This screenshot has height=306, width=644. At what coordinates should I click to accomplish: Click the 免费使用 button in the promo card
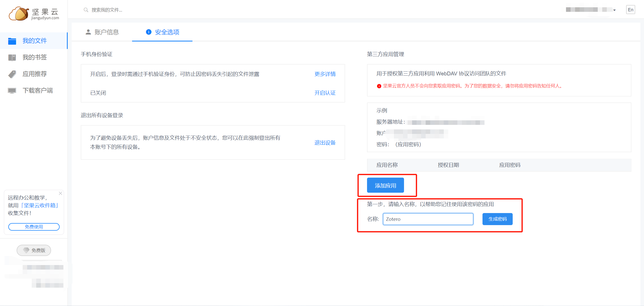tap(34, 227)
